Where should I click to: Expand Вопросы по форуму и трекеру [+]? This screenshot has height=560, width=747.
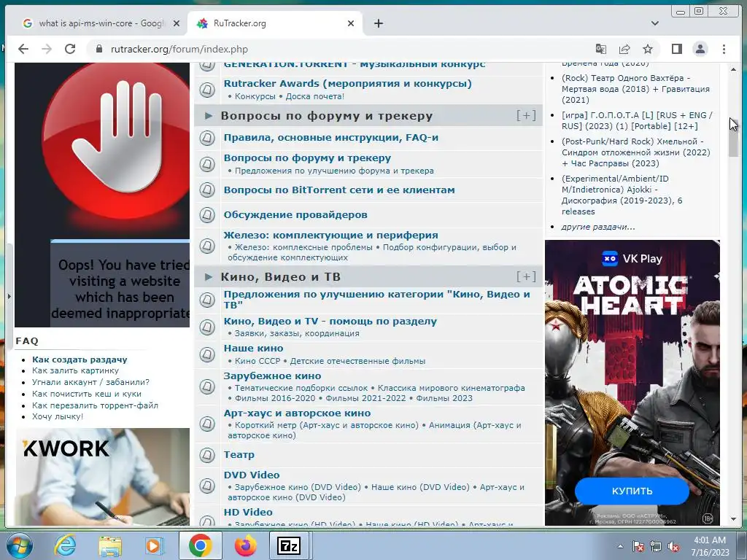click(527, 116)
